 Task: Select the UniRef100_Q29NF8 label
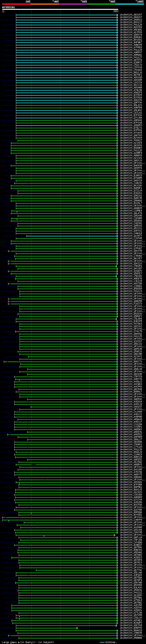[x=131, y=153]
